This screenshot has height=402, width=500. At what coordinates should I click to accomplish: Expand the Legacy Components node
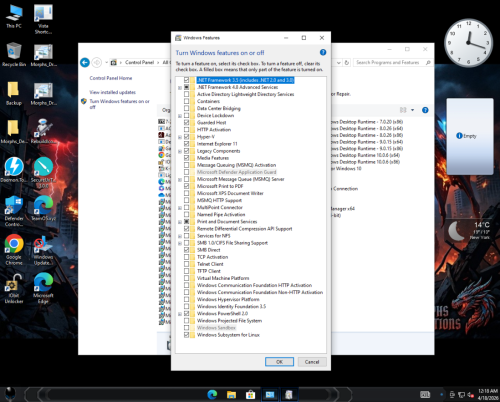180,151
